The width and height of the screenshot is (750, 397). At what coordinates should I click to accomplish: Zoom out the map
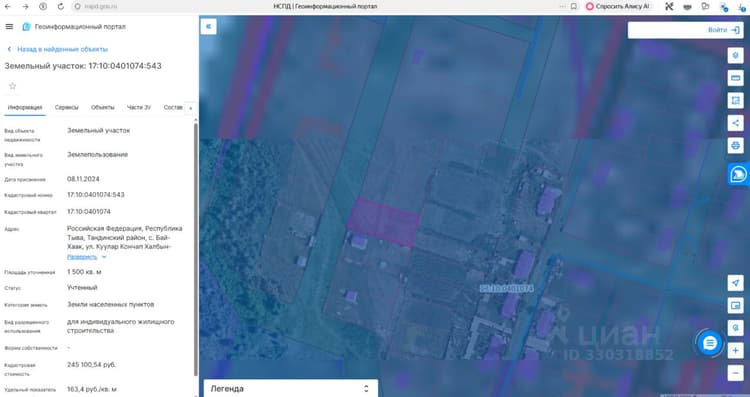pyautogui.click(x=736, y=373)
